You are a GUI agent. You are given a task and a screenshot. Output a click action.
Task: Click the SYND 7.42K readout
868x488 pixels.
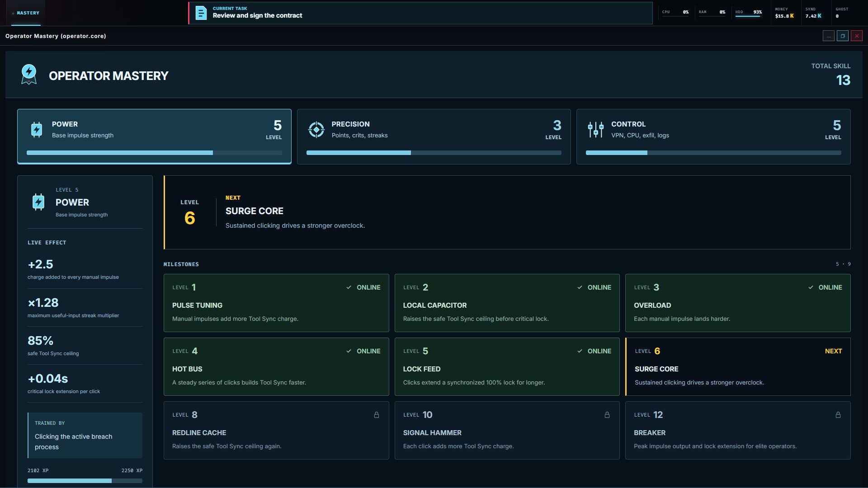coord(813,13)
